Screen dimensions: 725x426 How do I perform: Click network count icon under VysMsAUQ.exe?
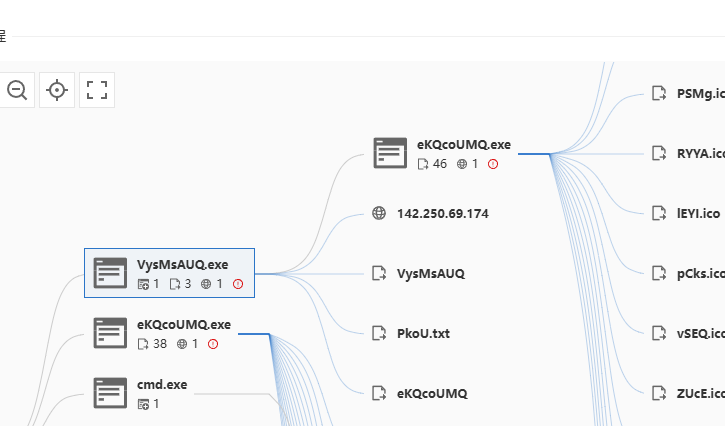click(x=206, y=284)
